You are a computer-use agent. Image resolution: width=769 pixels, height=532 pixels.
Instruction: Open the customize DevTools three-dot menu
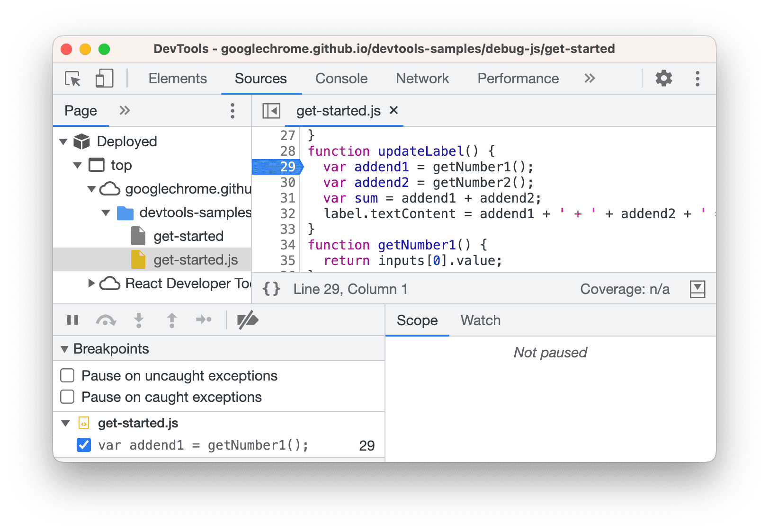(697, 78)
